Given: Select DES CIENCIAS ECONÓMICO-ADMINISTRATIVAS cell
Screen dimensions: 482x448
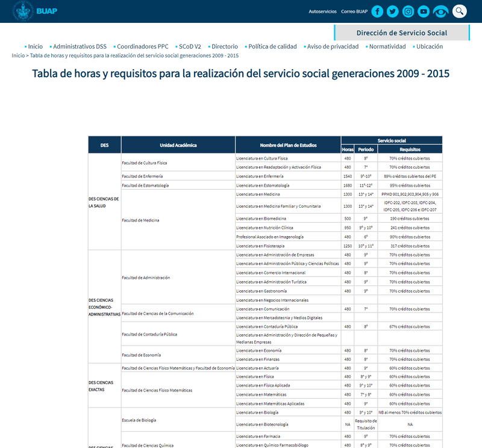Looking at the screenshot, I should tap(104, 307).
